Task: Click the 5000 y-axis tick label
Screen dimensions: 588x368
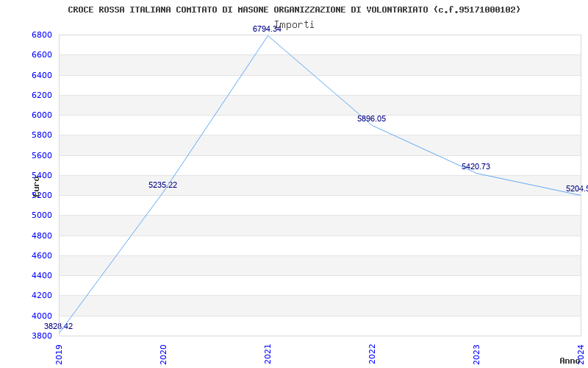Action: [42, 215]
